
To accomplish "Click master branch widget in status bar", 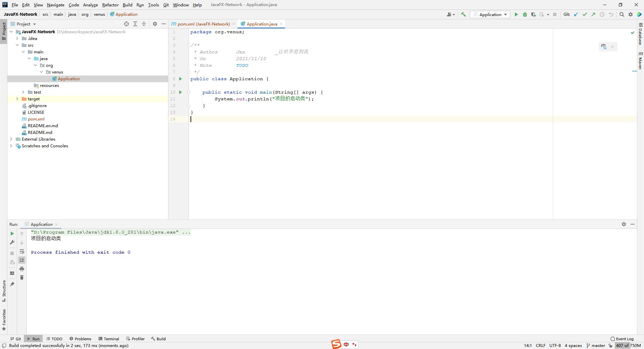I will tap(596, 345).
